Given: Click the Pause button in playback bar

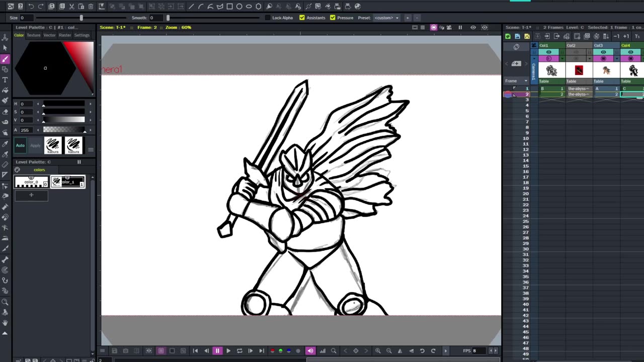Looking at the screenshot, I should [x=217, y=351].
